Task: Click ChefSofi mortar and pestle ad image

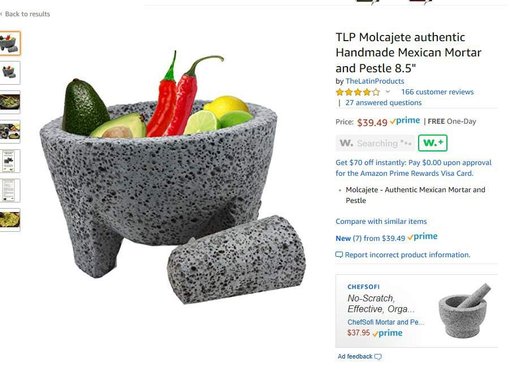Action: pyautogui.click(x=465, y=311)
